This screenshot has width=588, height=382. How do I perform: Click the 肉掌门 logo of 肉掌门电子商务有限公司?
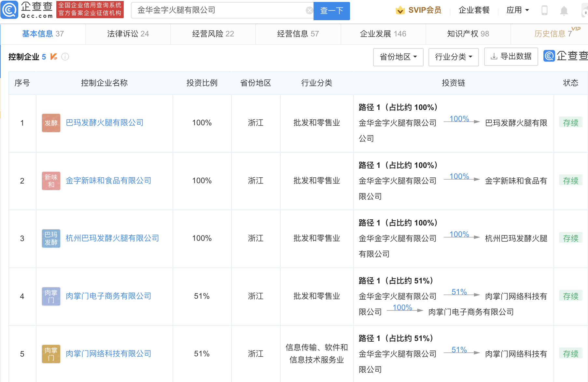tap(51, 296)
